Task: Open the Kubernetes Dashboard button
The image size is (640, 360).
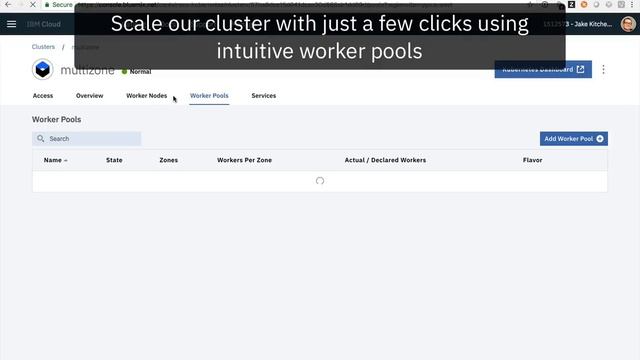Action: (x=543, y=70)
